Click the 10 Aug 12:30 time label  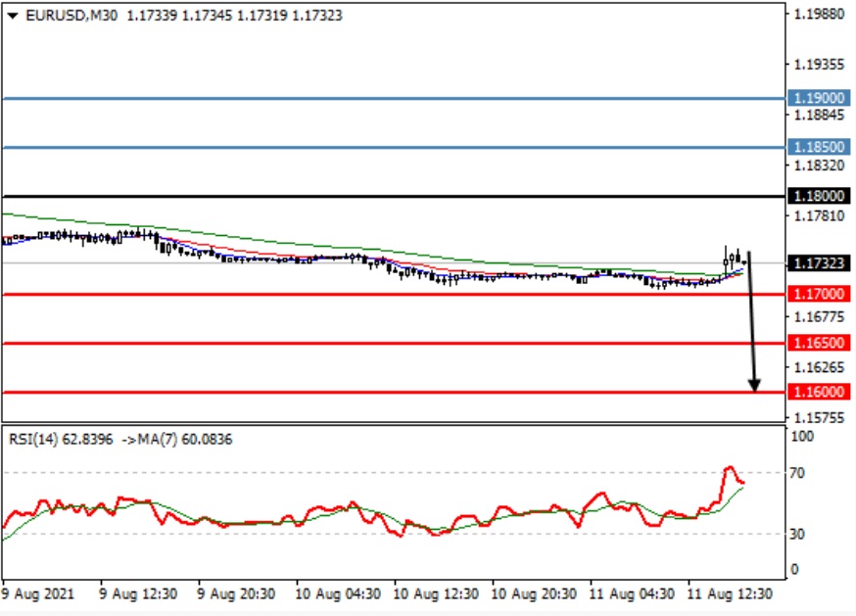436,593
